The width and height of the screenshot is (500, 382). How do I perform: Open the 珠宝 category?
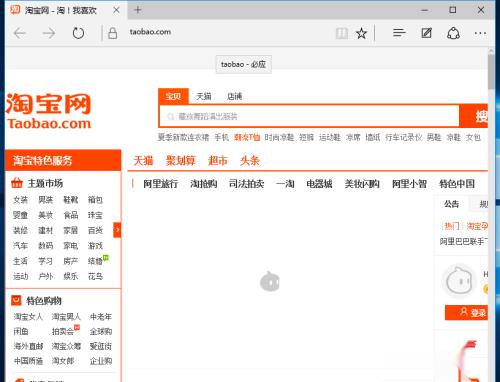coord(95,215)
